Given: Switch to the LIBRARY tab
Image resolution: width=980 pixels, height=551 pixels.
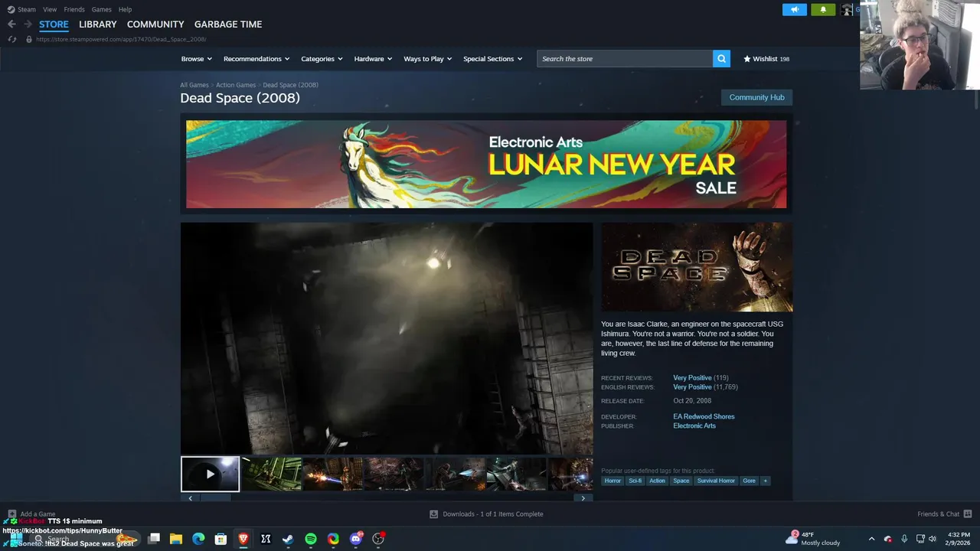Looking at the screenshot, I should 98,24.
